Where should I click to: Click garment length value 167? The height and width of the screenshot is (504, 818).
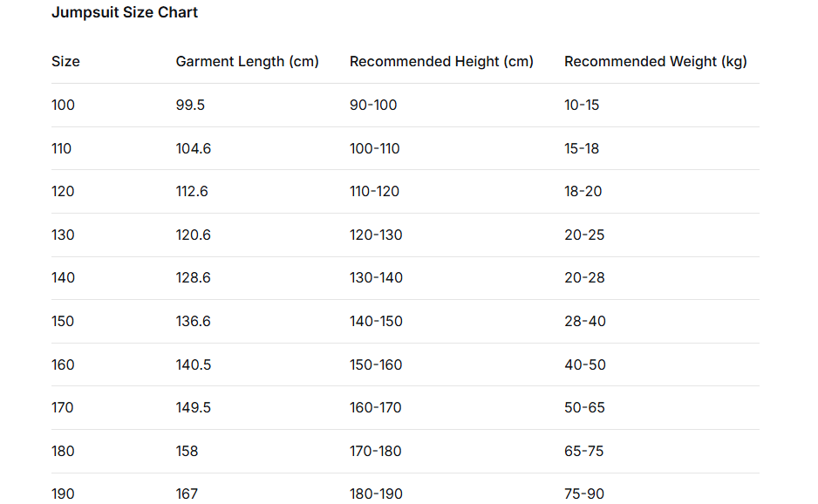pos(187,494)
